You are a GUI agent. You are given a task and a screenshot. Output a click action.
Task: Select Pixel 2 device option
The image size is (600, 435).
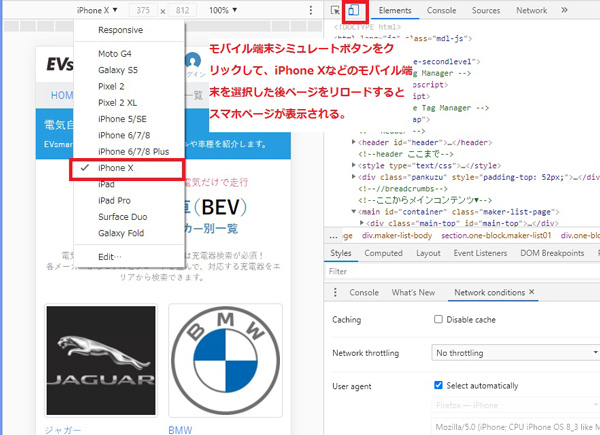(129, 86)
